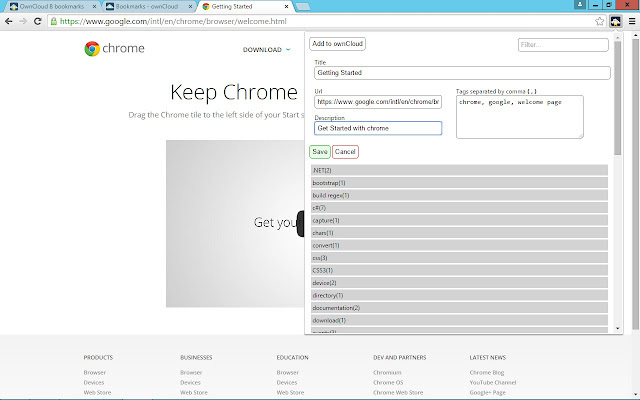Open the Google+ Page link
The width and height of the screenshot is (640, 400).
pos(488,393)
